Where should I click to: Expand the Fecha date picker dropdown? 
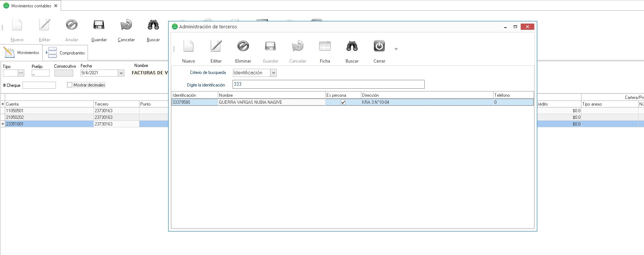pos(121,73)
